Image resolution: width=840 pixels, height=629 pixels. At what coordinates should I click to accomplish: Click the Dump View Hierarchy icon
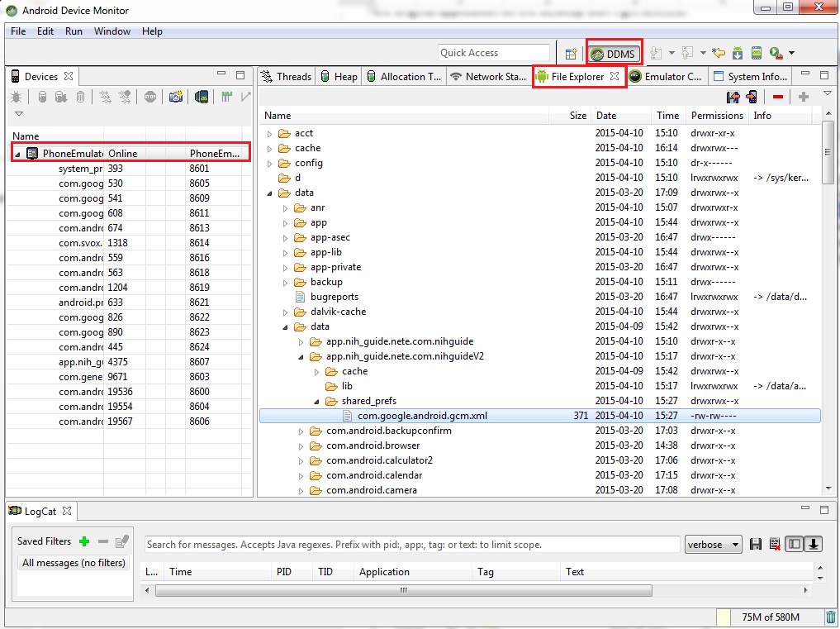[x=201, y=97]
